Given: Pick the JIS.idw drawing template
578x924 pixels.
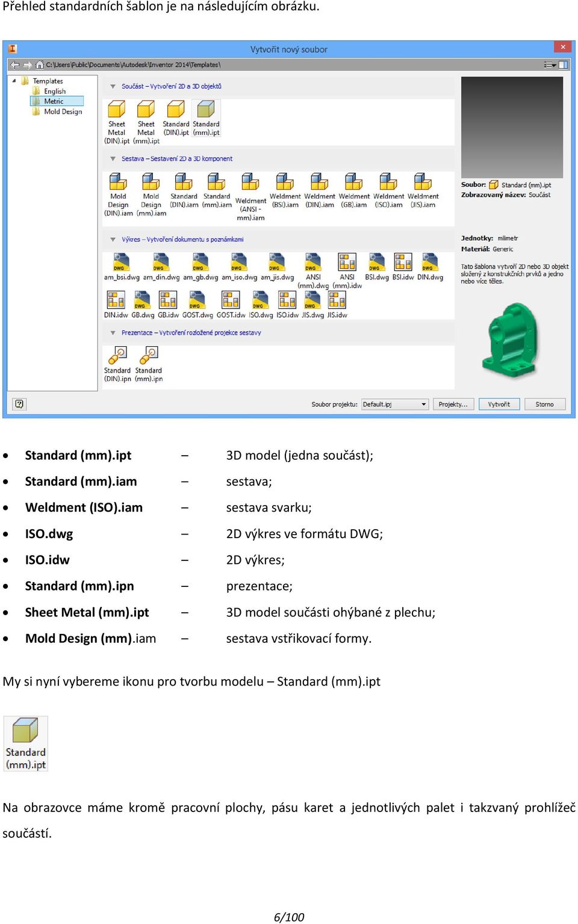Looking at the screenshot, I should 337,305.
